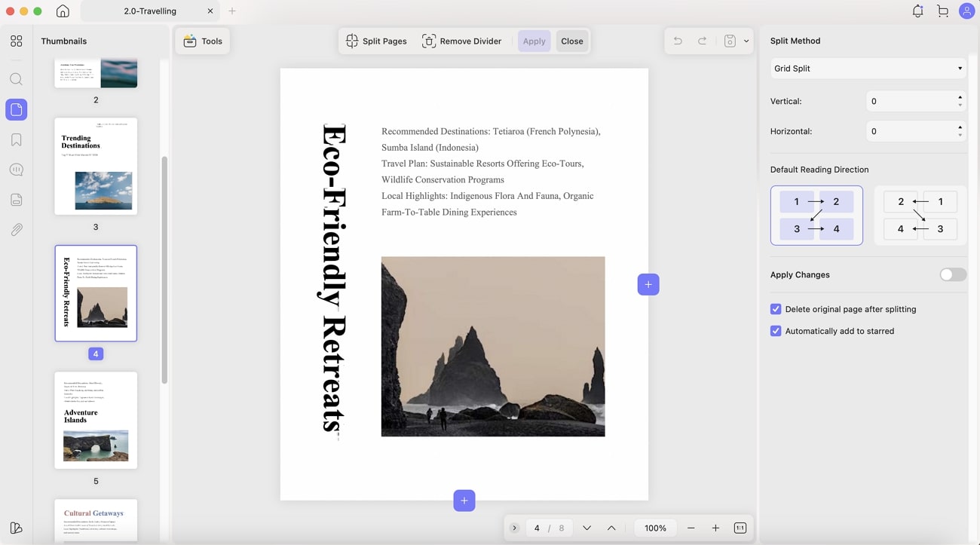Open the Tools menu

[x=203, y=41]
